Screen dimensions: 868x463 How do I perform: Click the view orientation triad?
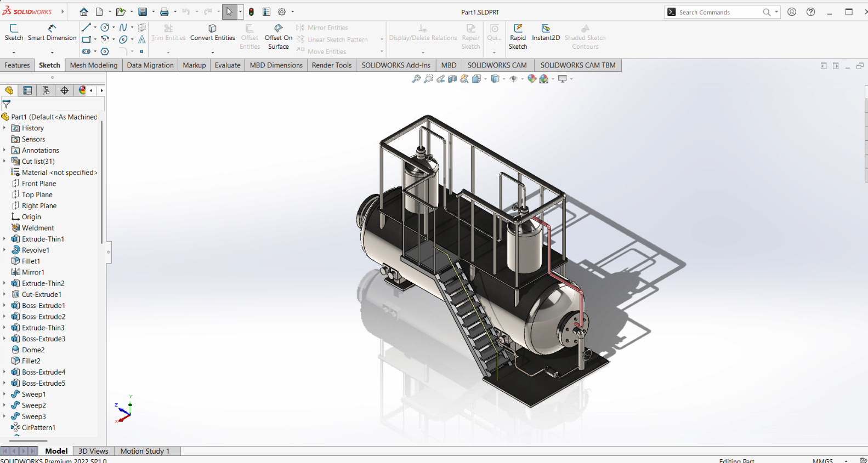[124, 409]
